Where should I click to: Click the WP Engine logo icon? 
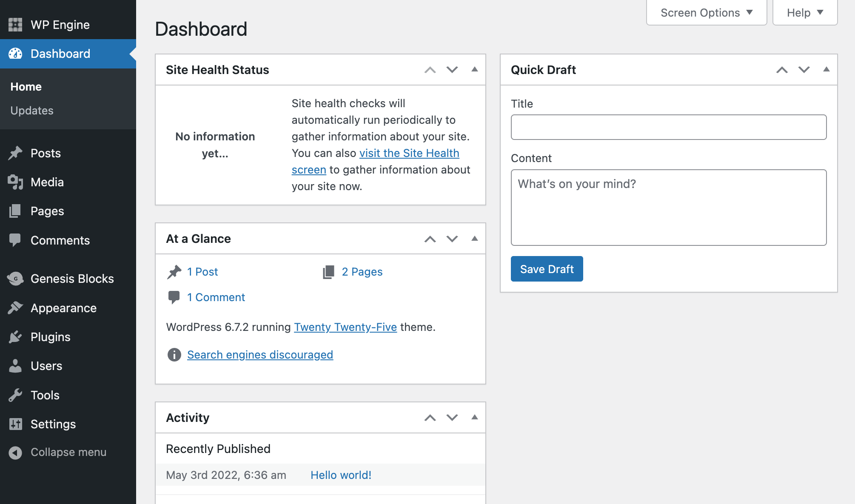click(x=15, y=25)
